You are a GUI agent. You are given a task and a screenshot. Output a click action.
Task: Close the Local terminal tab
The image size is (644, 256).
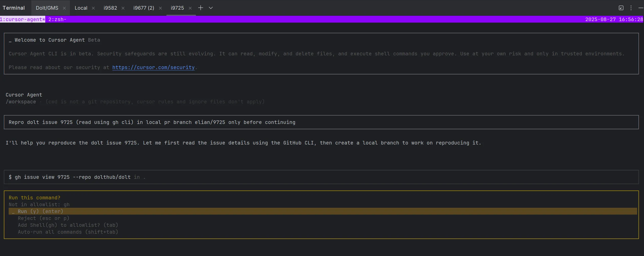(93, 8)
